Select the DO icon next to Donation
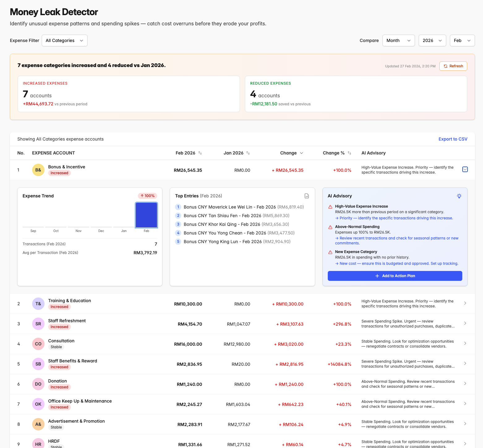This screenshot has width=483, height=448. [x=38, y=384]
